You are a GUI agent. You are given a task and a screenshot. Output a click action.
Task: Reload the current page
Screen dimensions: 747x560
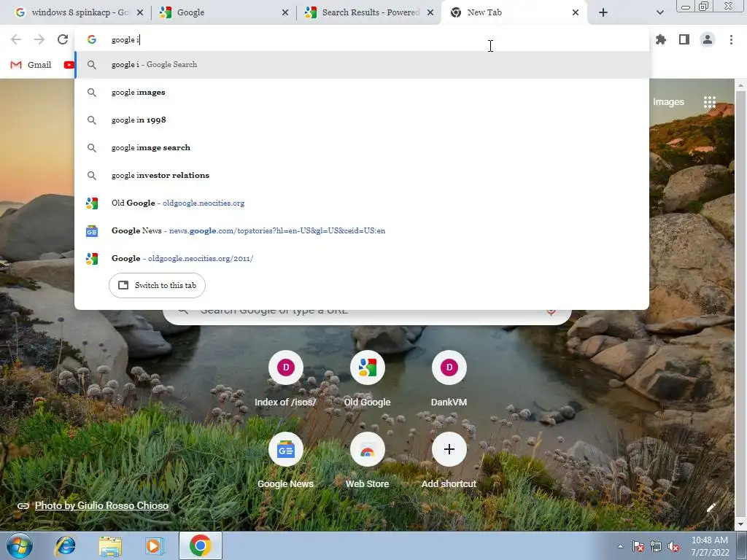tap(63, 39)
